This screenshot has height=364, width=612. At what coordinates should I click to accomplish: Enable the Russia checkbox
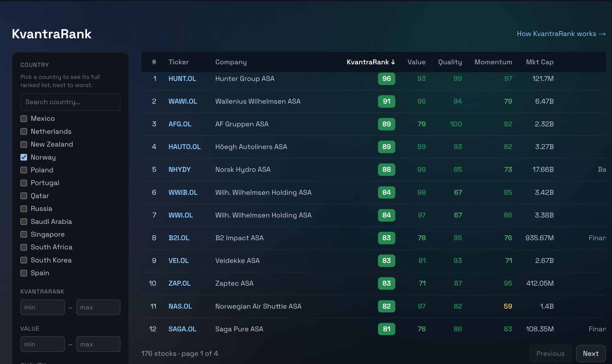(24, 209)
